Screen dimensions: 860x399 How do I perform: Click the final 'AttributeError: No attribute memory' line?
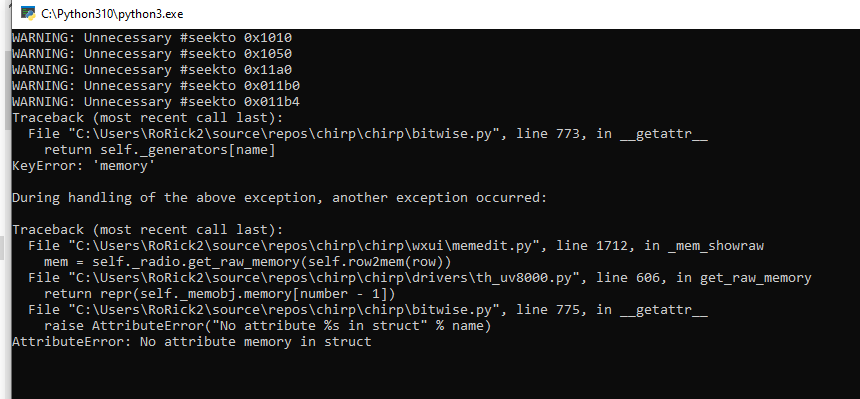191,342
